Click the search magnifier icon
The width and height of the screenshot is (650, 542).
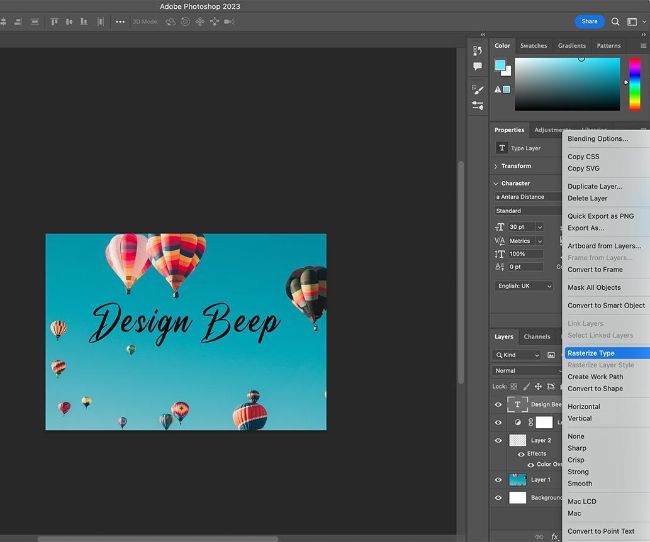coord(616,21)
